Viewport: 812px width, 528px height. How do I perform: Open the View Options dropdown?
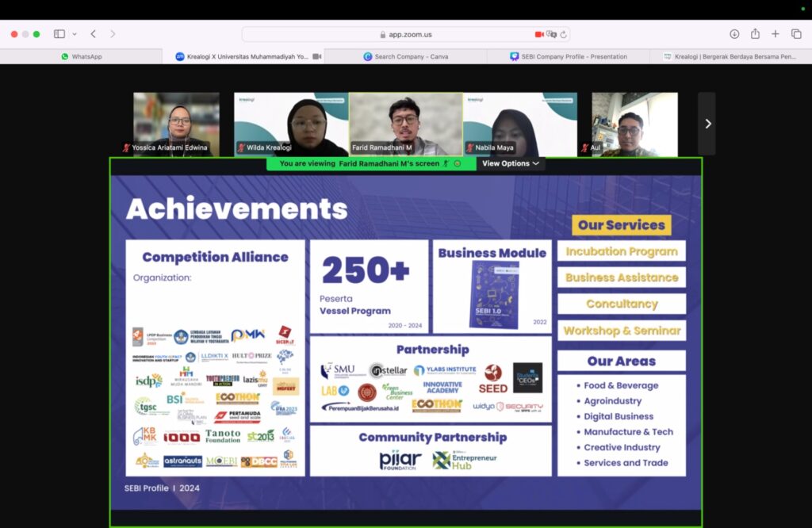coord(511,163)
